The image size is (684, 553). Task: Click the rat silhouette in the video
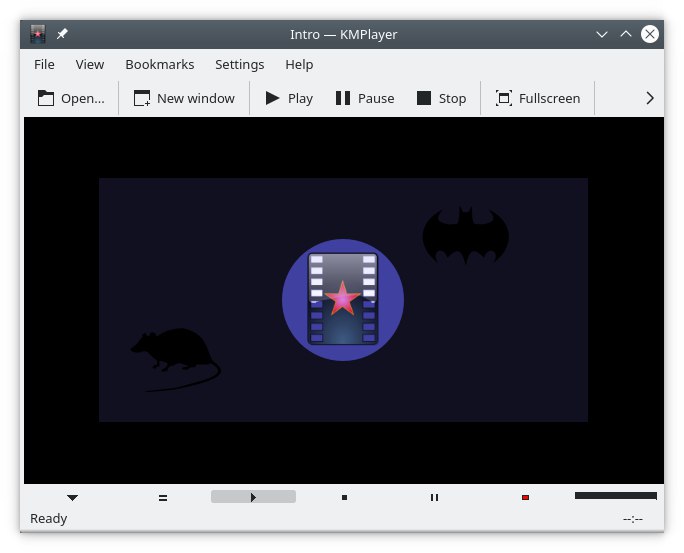(176, 359)
